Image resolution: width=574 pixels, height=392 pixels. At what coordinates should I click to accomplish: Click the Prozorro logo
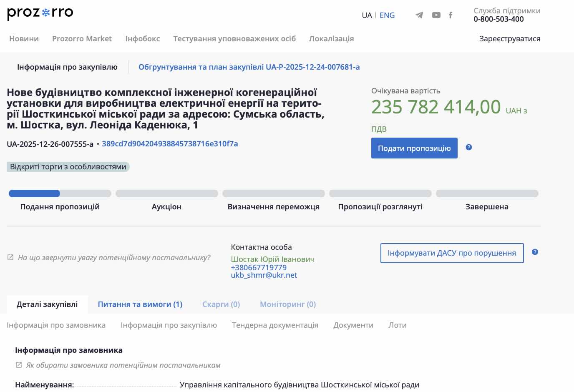40,13
